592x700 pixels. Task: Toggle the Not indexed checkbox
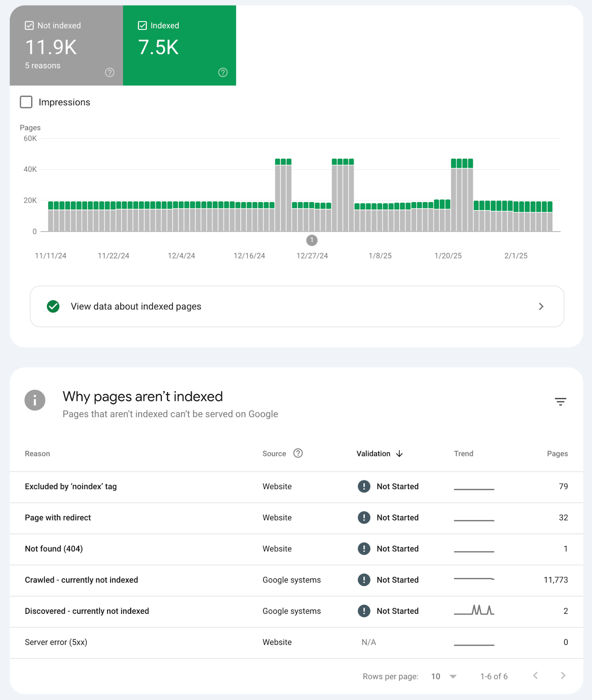point(29,25)
